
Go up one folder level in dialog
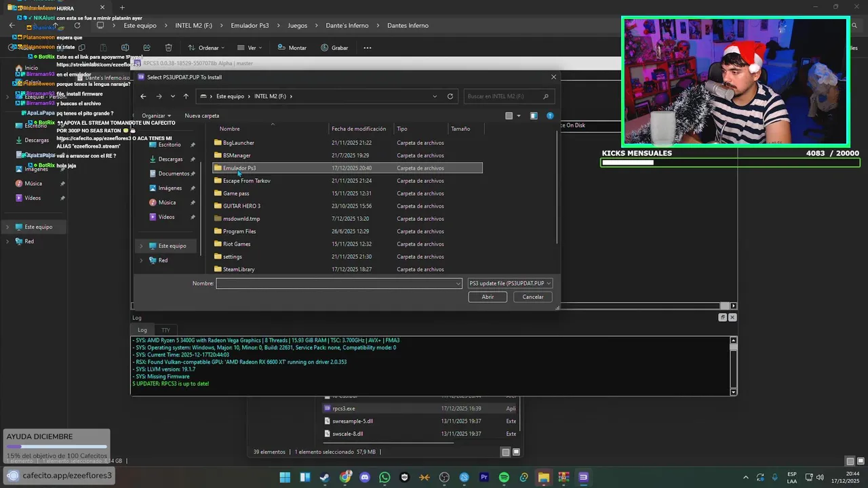point(186,96)
